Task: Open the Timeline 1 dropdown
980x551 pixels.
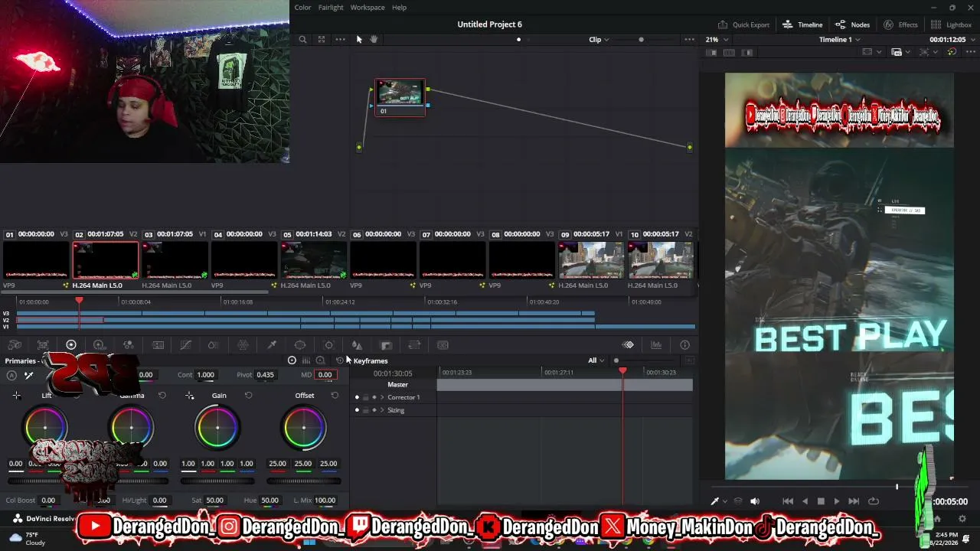Action: point(839,40)
